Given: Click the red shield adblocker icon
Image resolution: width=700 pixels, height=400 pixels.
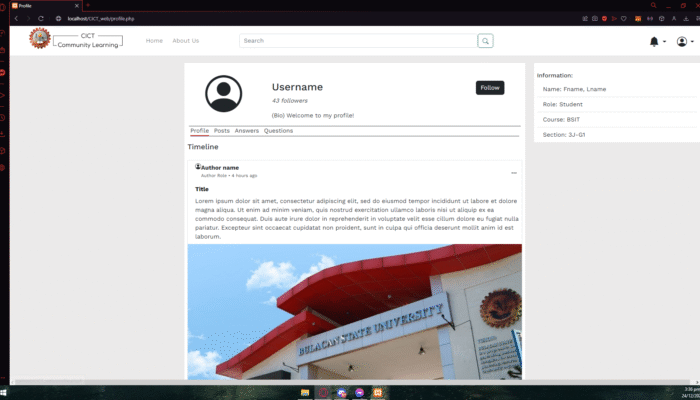Looking at the screenshot, I should point(604,19).
